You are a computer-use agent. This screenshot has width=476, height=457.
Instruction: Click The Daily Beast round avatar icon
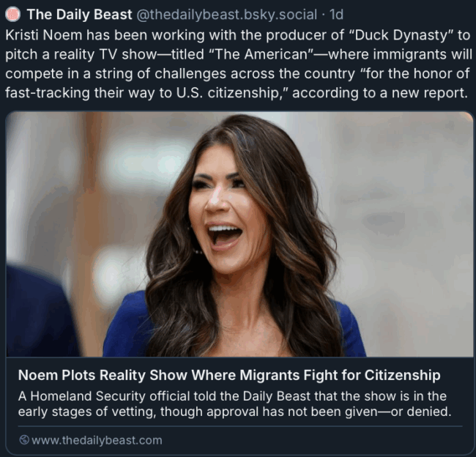tap(12, 14)
